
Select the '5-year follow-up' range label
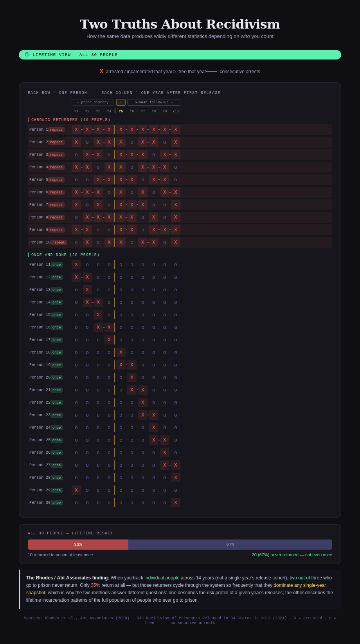(154, 103)
